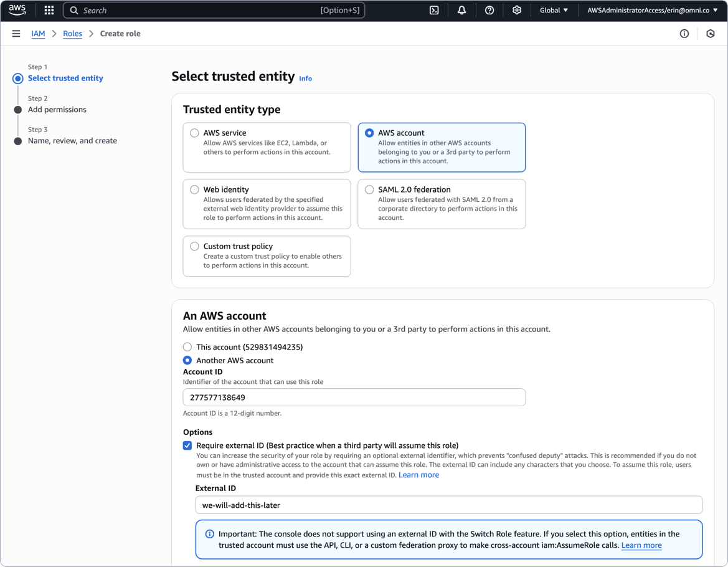
Task: Choose This account radio button
Action: point(187,347)
